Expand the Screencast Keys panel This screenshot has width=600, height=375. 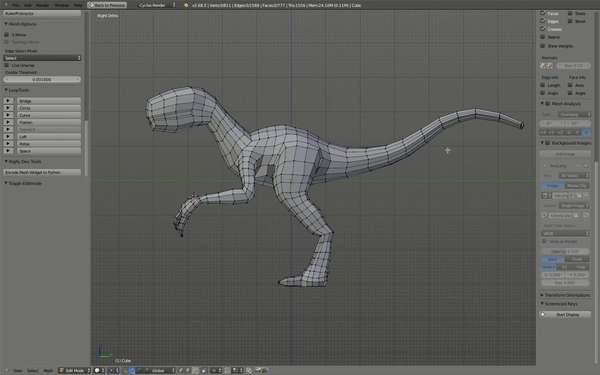[x=559, y=304]
